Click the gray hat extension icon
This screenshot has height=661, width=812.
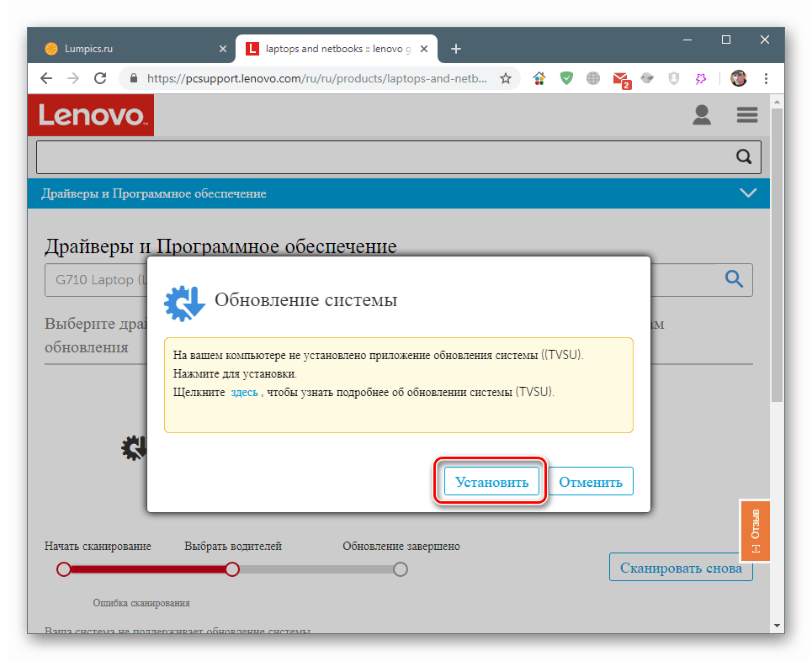tap(647, 78)
